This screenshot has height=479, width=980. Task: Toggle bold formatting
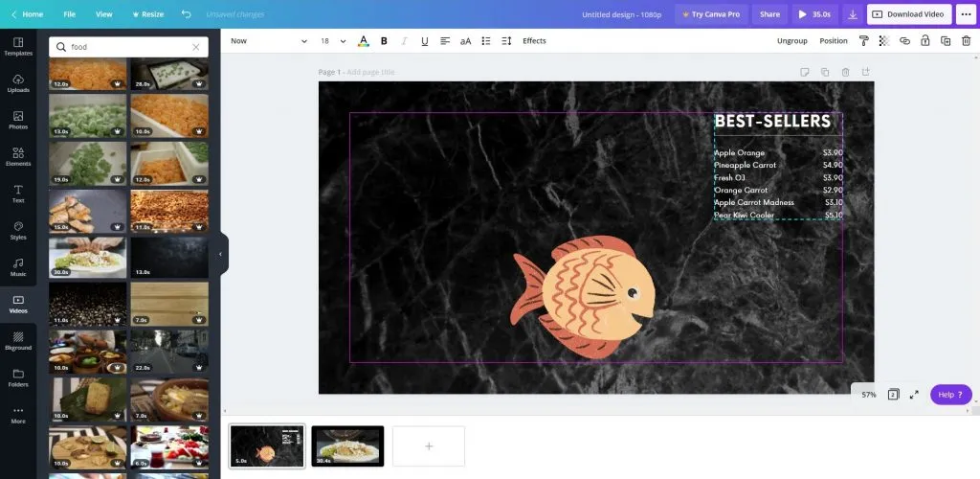(384, 40)
